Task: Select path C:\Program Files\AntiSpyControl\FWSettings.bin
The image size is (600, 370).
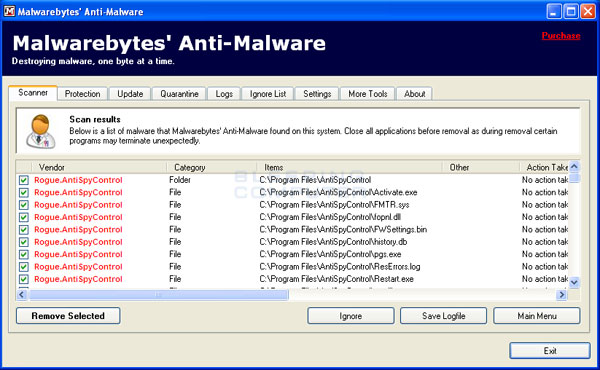Action: (x=343, y=230)
